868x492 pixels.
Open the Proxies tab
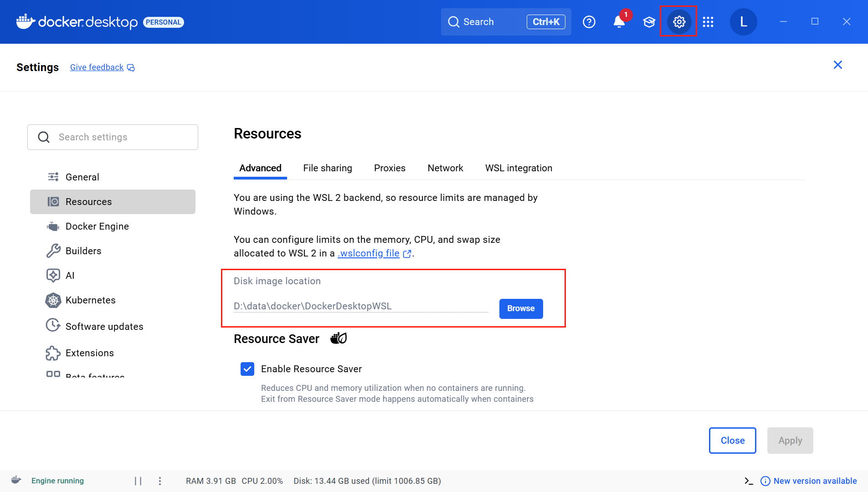pos(390,168)
